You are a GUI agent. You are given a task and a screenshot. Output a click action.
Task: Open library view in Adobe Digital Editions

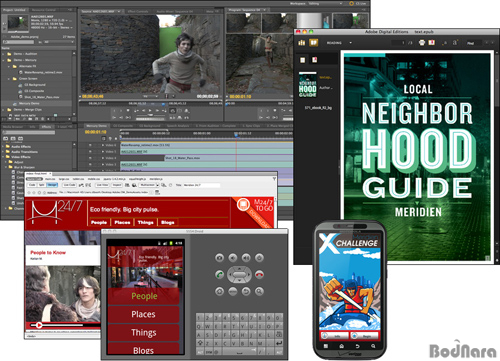[302, 43]
